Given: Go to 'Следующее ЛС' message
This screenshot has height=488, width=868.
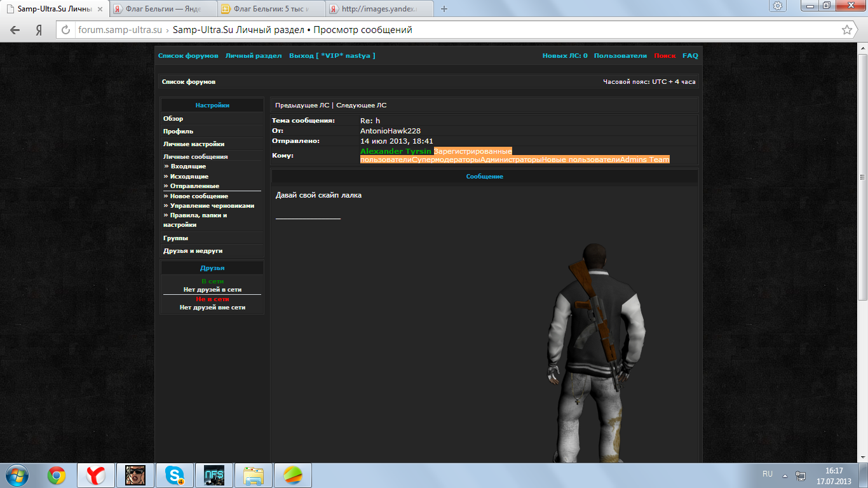Looking at the screenshot, I should tap(362, 105).
